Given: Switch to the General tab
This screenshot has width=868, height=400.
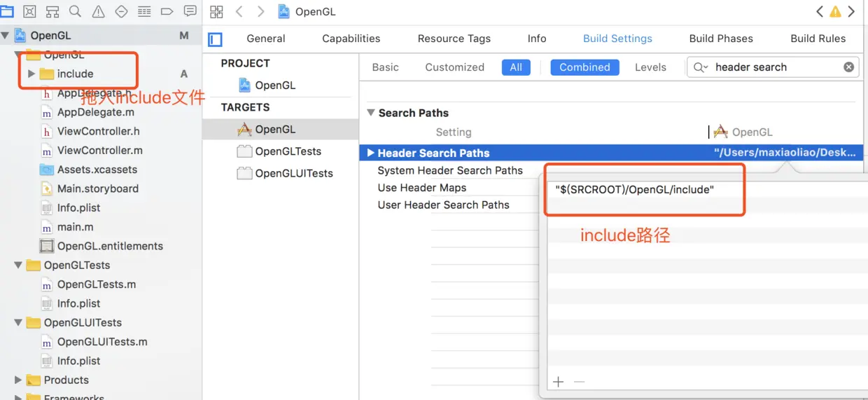Looking at the screenshot, I should click(x=266, y=39).
